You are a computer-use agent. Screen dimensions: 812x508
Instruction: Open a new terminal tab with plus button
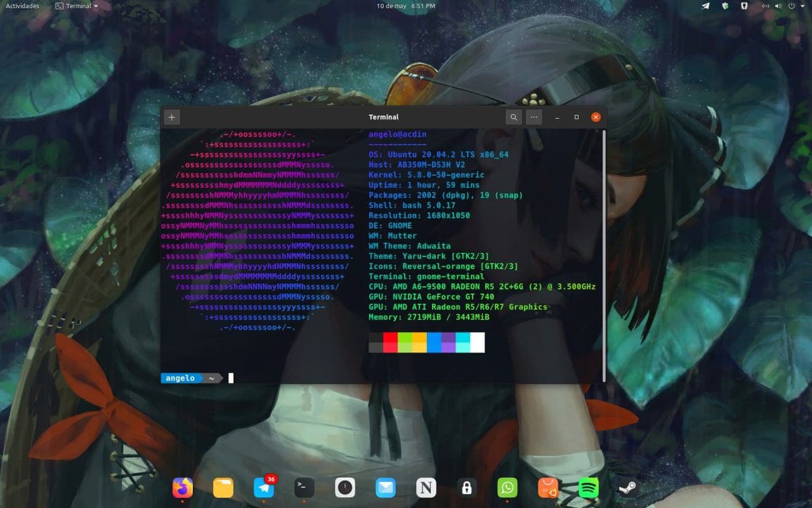pos(171,117)
